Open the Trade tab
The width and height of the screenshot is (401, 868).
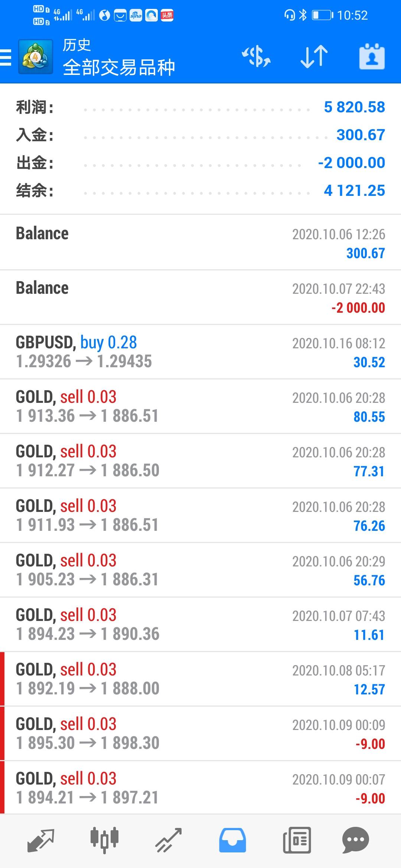(168, 840)
